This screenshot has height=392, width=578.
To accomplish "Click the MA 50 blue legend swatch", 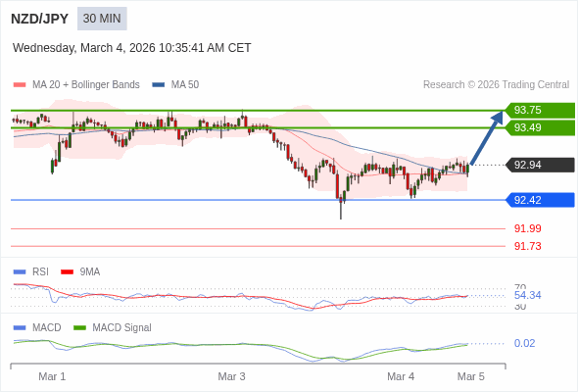I will [x=159, y=85].
